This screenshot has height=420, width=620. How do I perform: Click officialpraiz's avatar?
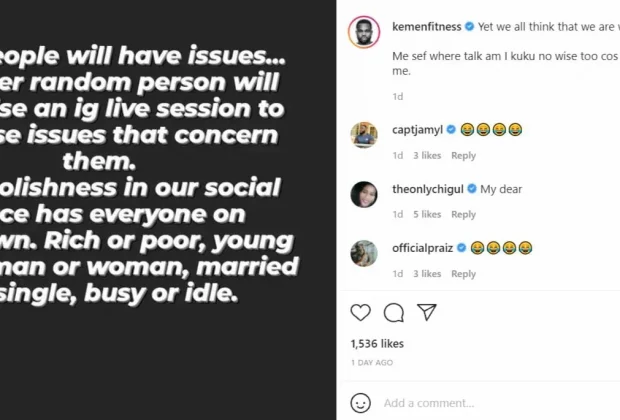tap(364, 253)
